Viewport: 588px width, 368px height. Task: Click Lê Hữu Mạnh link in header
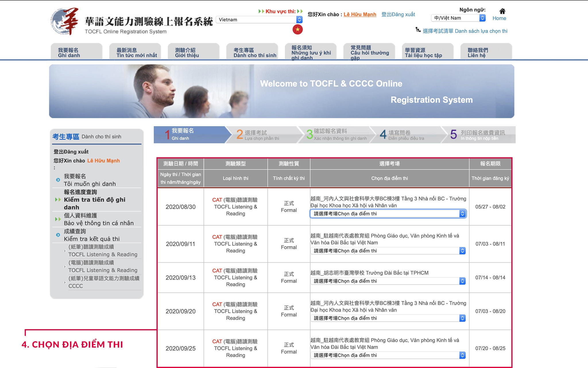(360, 14)
